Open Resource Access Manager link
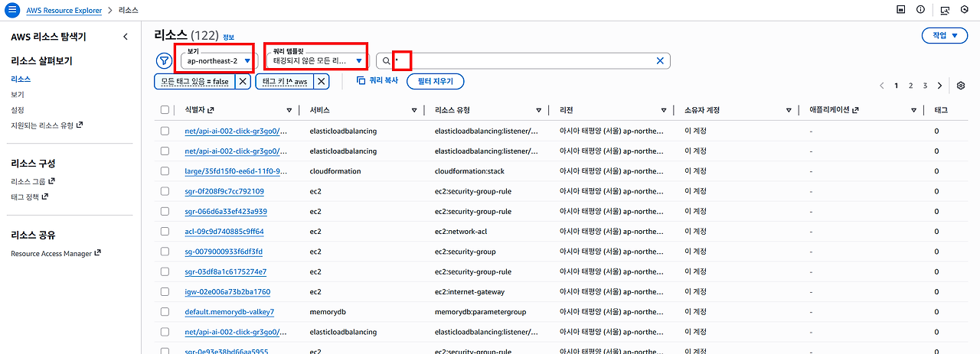 click(x=56, y=253)
